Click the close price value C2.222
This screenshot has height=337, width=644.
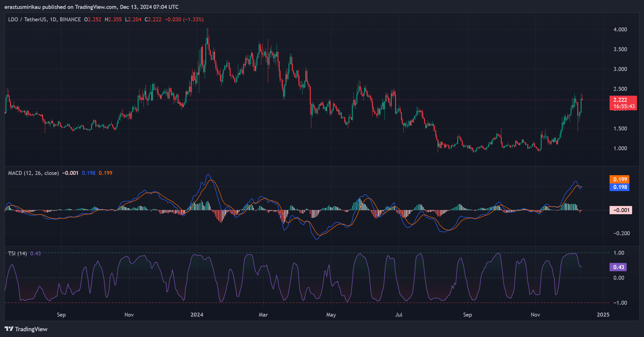point(153,20)
